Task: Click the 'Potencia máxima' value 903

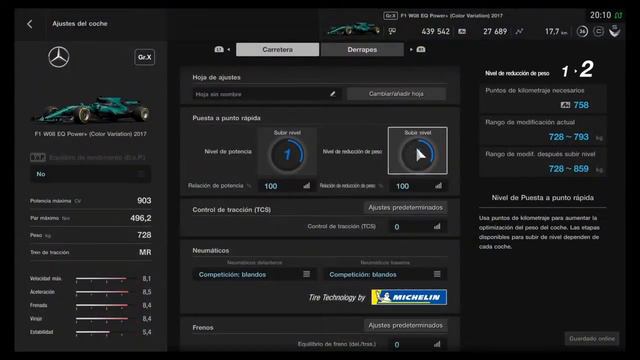Action: pos(144,200)
